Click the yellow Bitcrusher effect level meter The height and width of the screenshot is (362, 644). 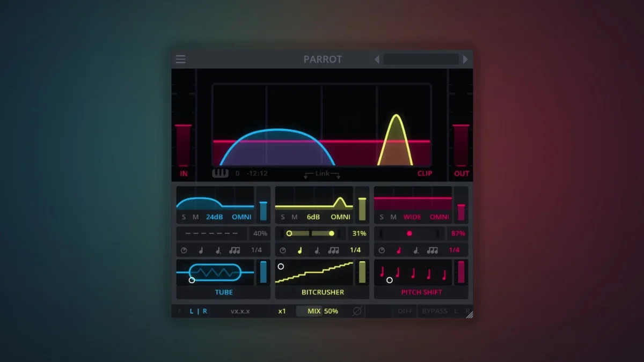362,272
